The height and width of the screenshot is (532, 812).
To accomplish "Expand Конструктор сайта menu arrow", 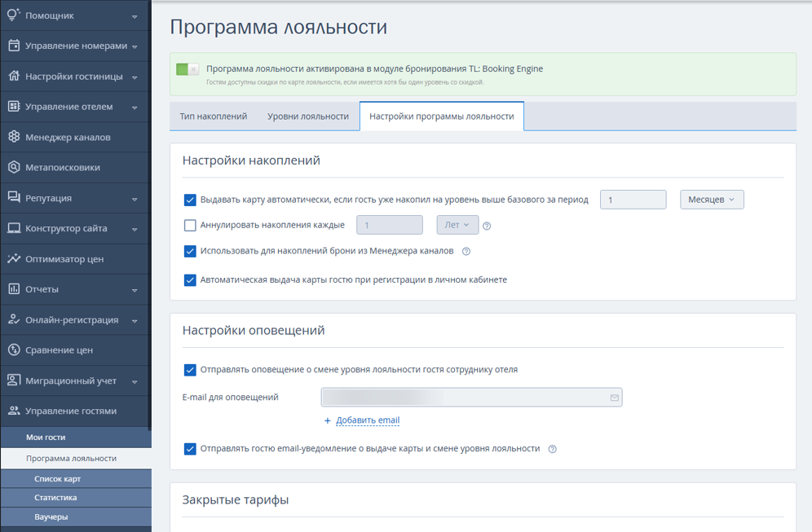I will (x=135, y=229).
